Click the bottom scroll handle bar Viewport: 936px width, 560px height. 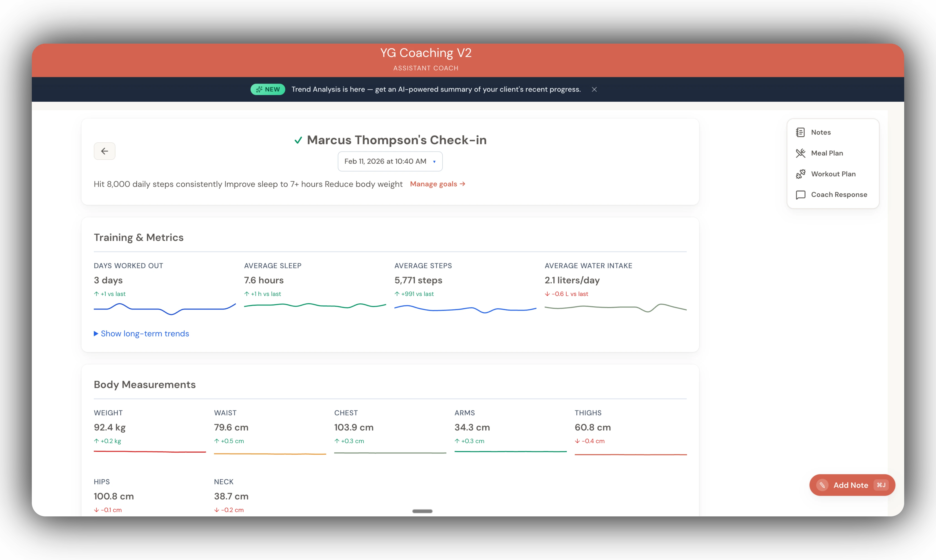(422, 511)
